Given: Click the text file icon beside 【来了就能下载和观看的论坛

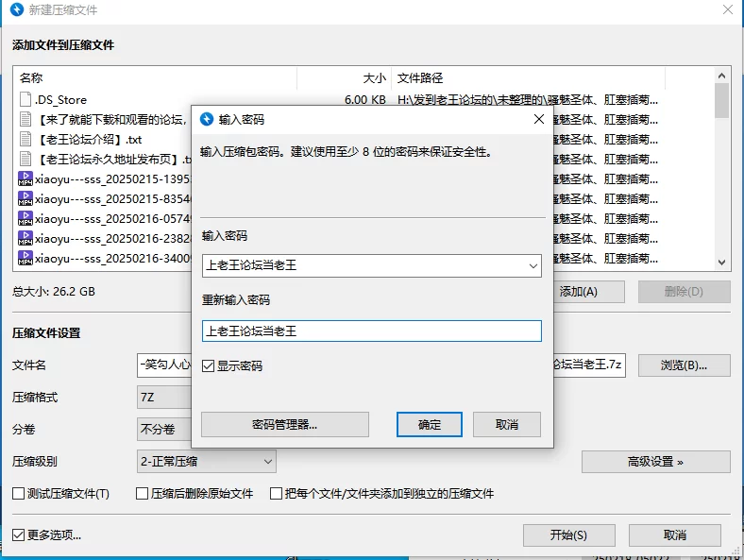Looking at the screenshot, I should pos(25,119).
